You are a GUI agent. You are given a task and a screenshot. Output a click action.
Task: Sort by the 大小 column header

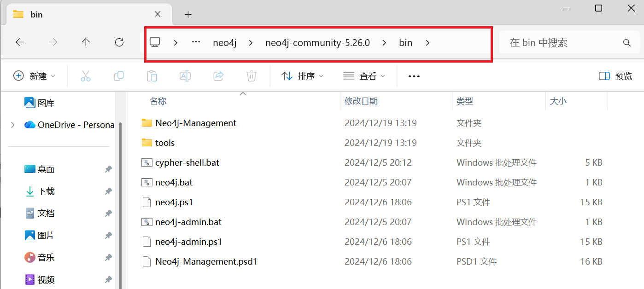(558, 101)
